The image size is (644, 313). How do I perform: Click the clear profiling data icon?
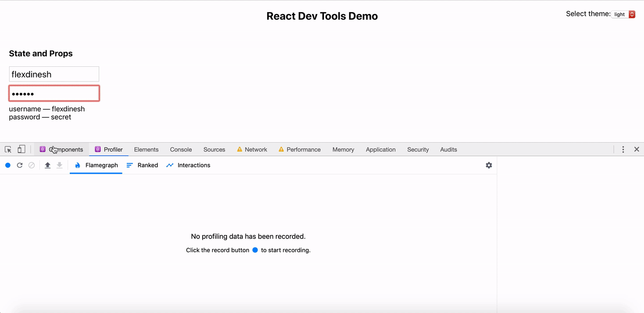point(32,165)
